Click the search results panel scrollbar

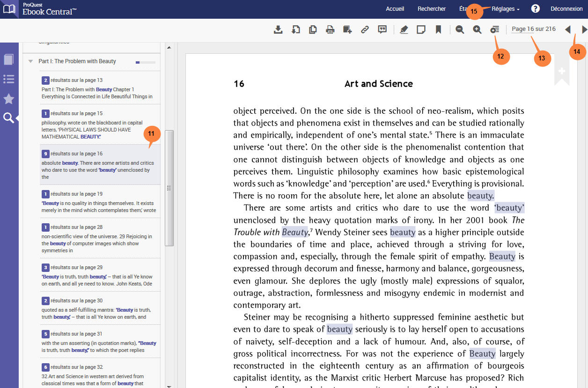pyautogui.click(x=169, y=188)
